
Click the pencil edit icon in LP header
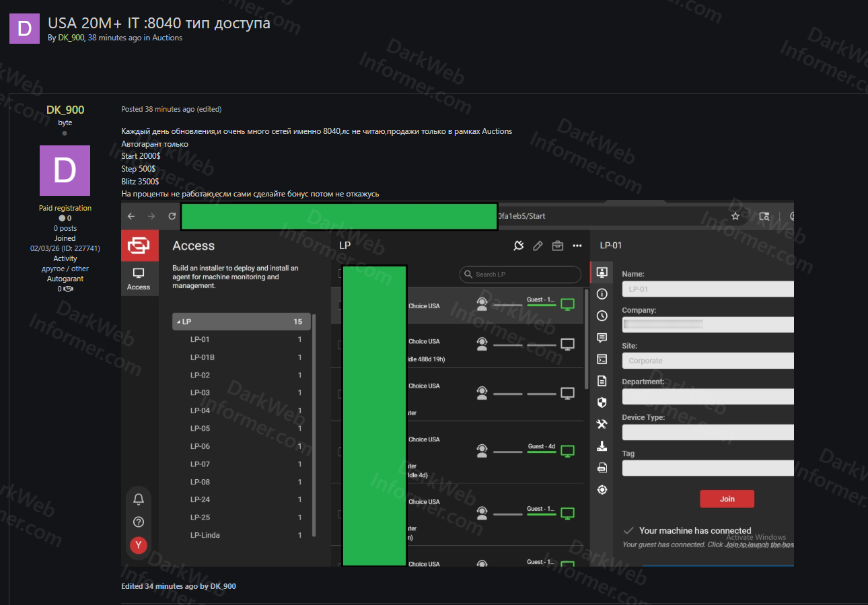(x=538, y=246)
